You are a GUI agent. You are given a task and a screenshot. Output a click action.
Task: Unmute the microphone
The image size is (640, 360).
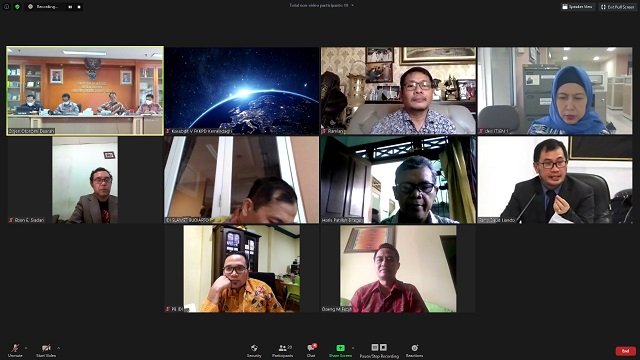(x=15, y=351)
